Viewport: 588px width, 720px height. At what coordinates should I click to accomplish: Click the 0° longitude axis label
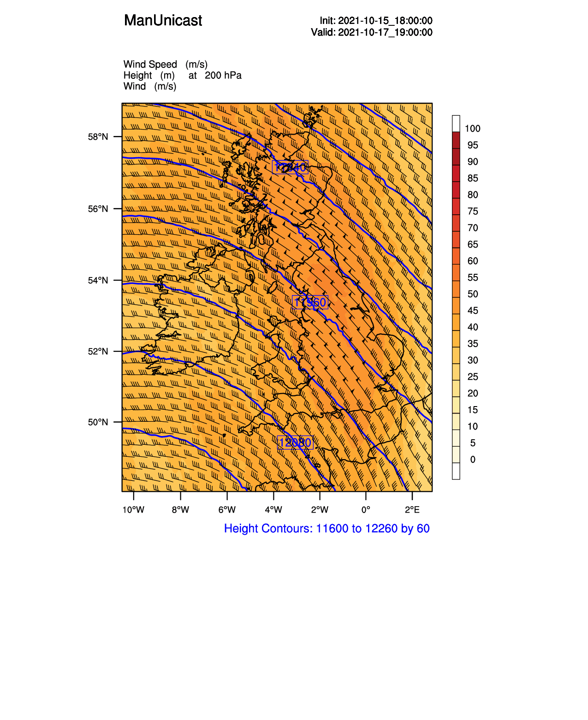point(366,509)
